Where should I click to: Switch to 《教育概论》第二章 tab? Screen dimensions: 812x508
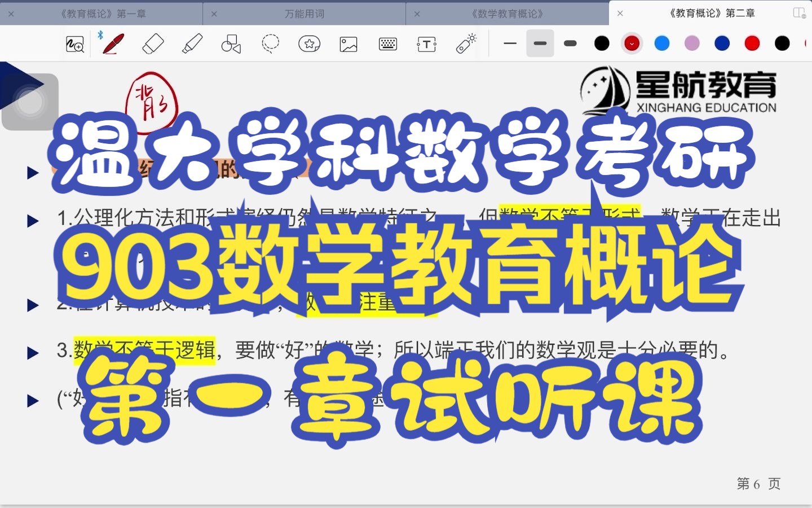click(x=712, y=14)
